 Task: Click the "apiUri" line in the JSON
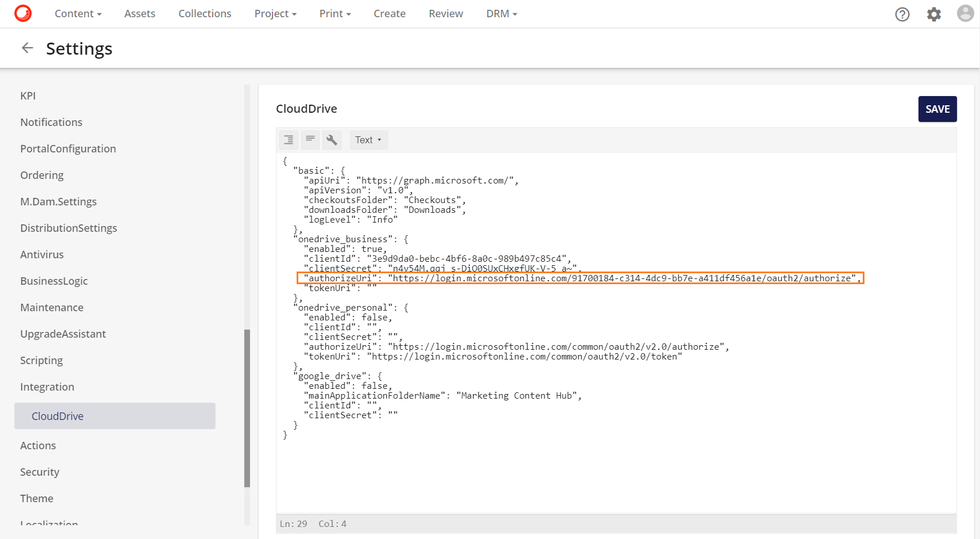[x=411, y=181]
